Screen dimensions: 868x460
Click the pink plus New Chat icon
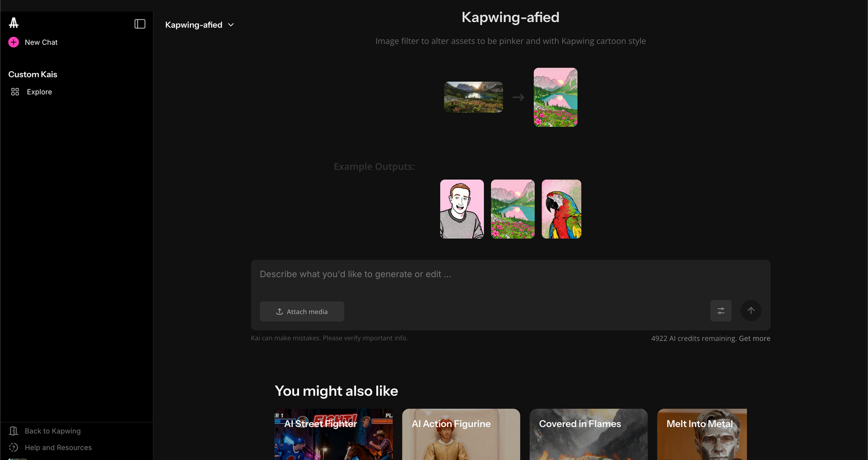13,42
